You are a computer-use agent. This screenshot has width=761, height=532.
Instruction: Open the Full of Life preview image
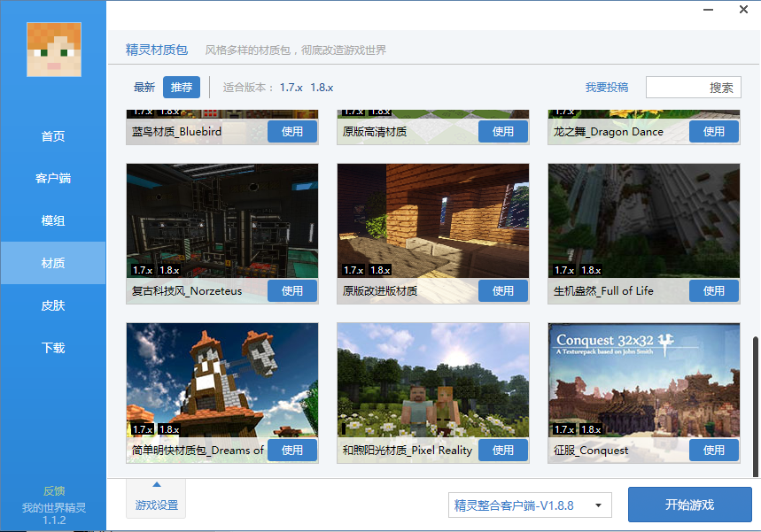tap(644, 220)
